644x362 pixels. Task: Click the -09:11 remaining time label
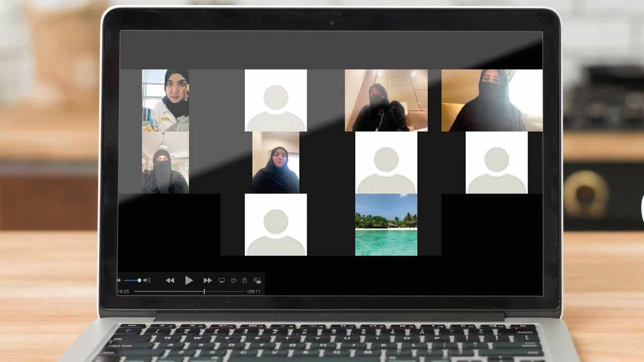[x=253, y=292]
